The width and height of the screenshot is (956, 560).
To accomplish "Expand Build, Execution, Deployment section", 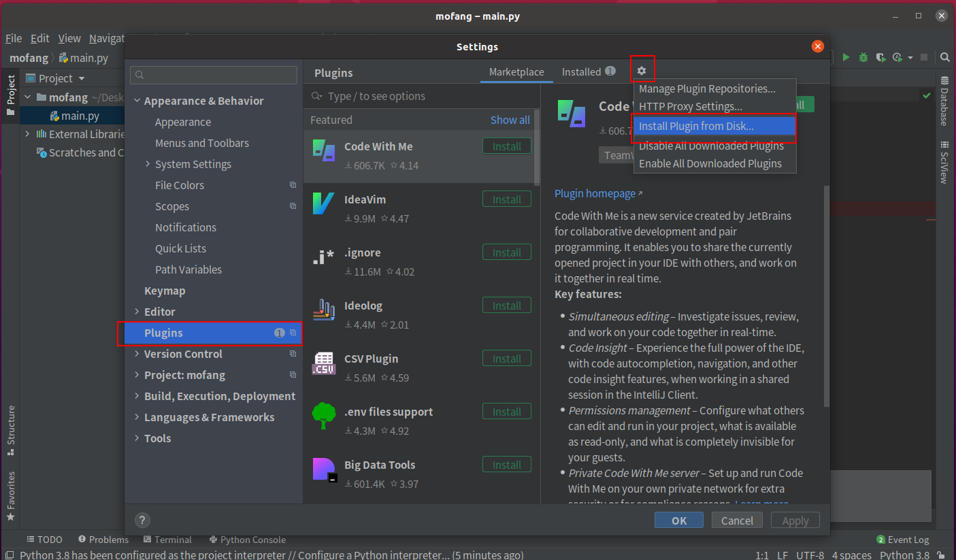I will (137, 396).
